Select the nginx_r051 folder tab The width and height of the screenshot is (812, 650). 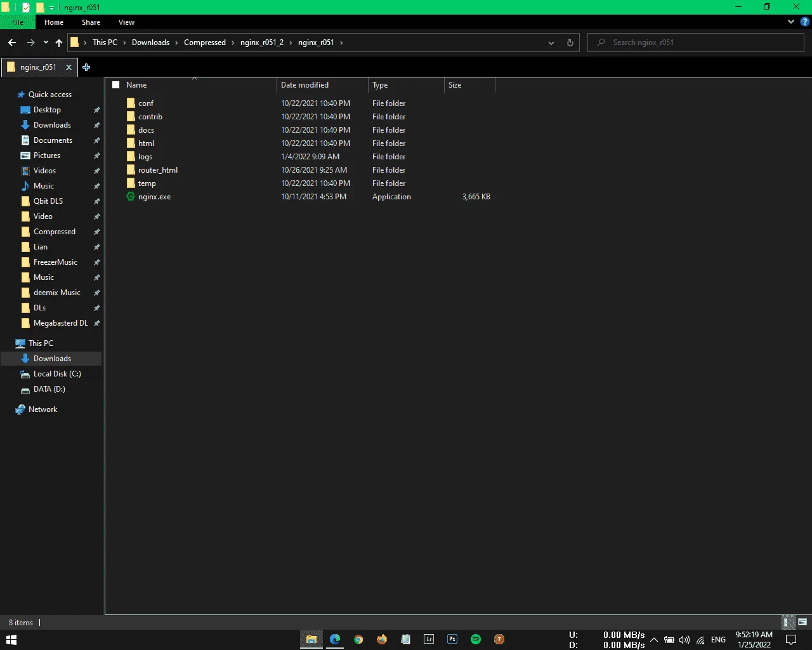(x=38, y=67)
